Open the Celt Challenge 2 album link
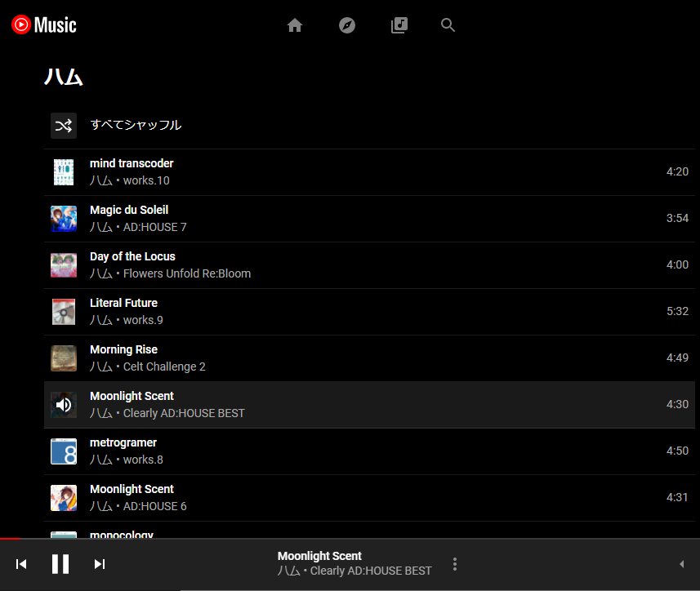700x591 pixels. [x=164, y=367]
